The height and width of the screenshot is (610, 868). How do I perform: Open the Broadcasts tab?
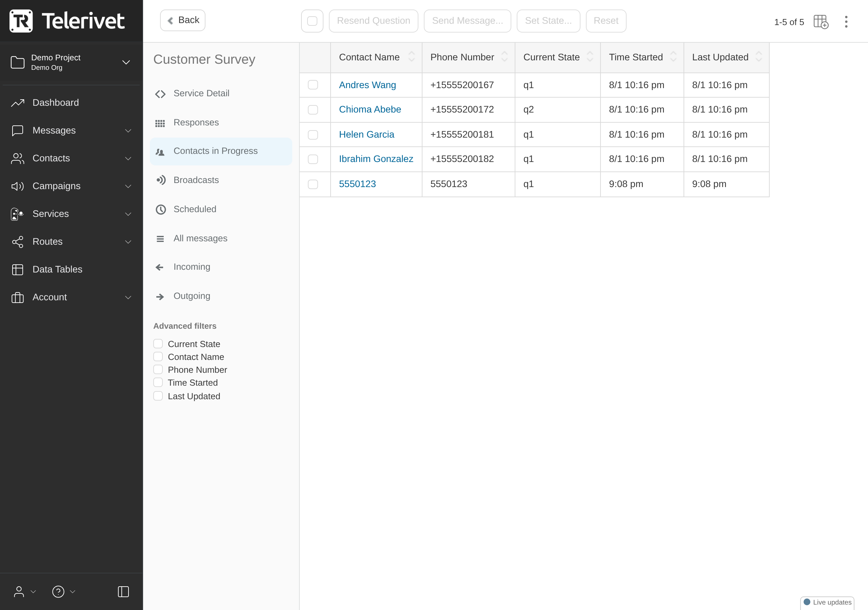[x=221, y=180]
